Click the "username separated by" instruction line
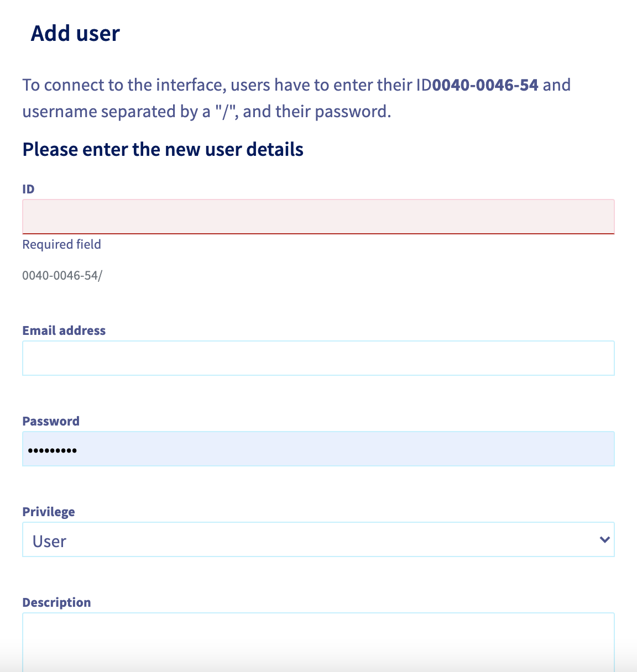The width and height of the screenshot is (637, 672). [x=116, y=112]
